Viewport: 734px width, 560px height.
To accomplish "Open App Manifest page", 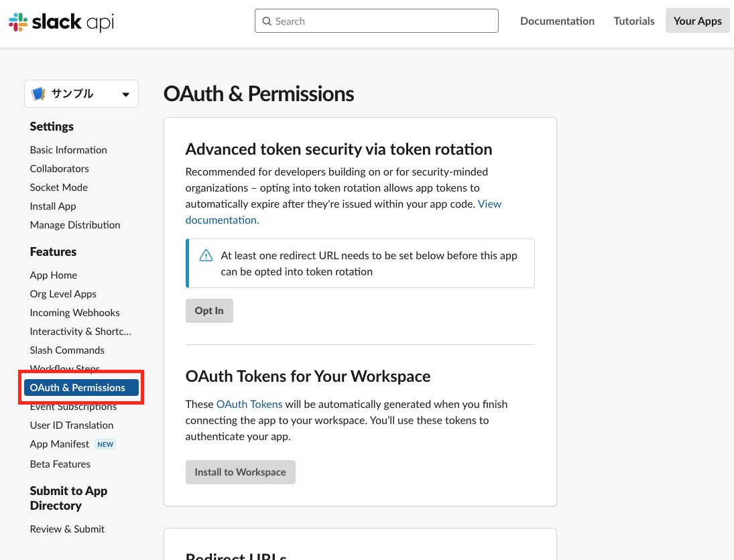I will [x=60, y=444].
